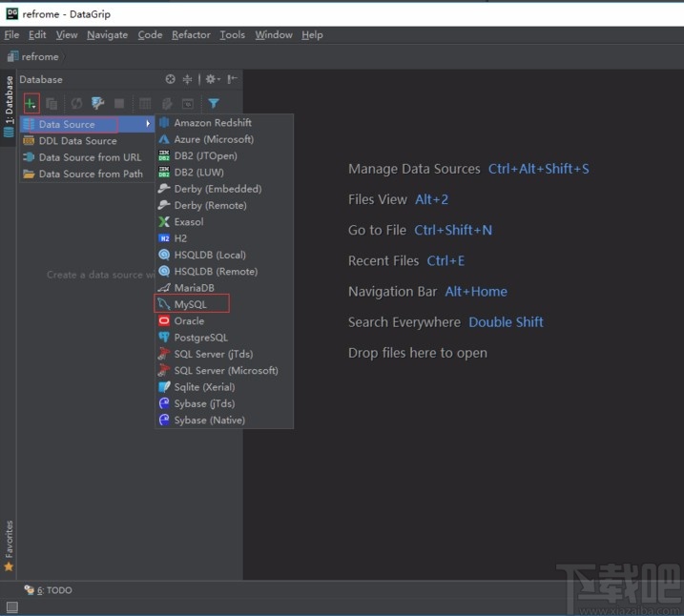Choose HSQLDB (Local) data source
Screen dimensions: 684x616
click(224, 255)
